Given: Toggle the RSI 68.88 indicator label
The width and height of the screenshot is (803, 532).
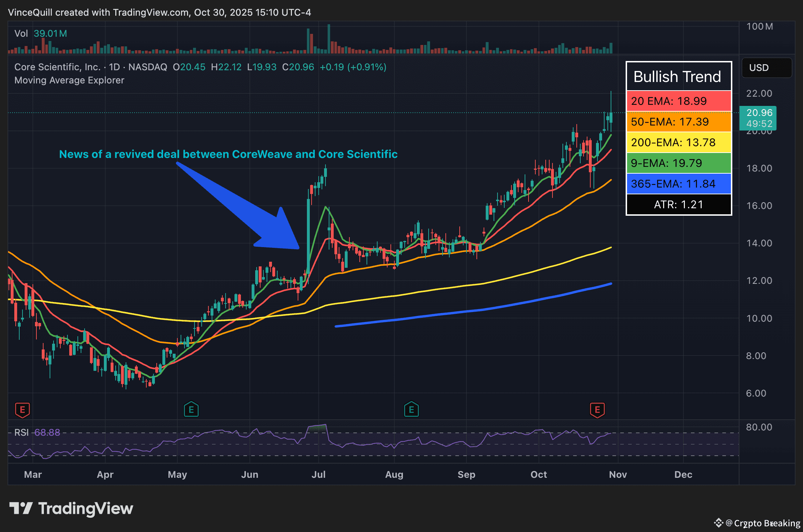Looking at the screenshot, I should (x=37, y=432).
